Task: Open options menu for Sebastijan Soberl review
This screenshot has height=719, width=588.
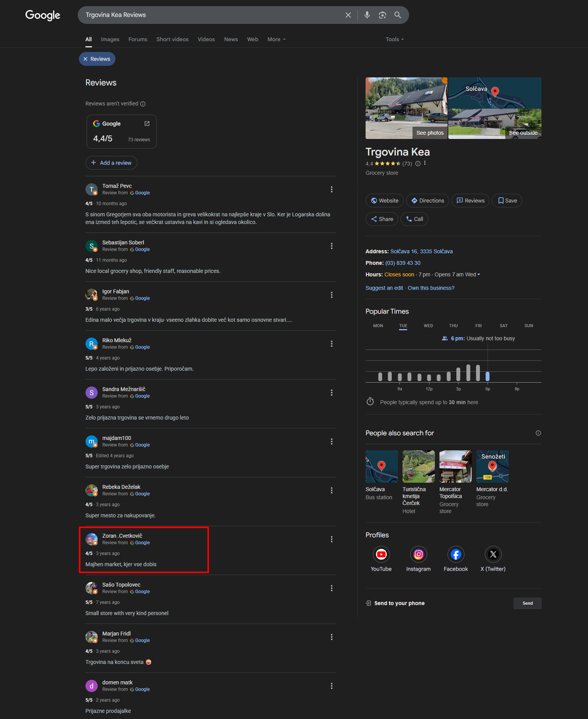Action: [332, 246]
